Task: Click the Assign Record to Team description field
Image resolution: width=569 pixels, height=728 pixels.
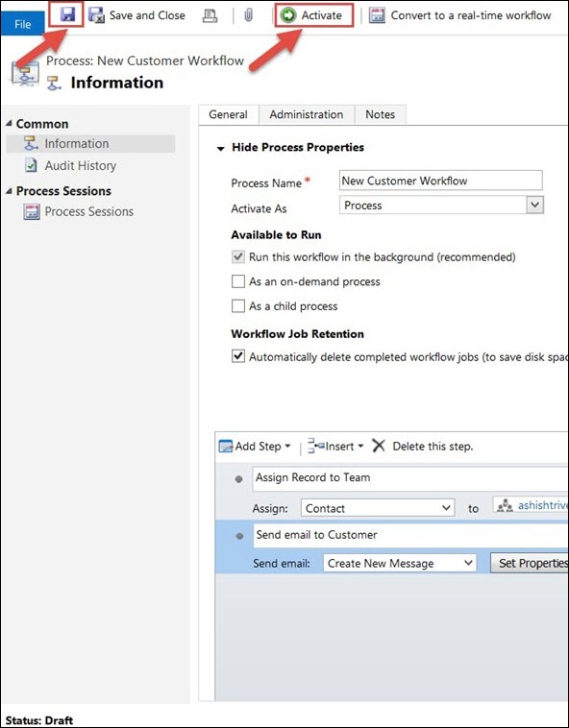Action: [x=410, y=478]
